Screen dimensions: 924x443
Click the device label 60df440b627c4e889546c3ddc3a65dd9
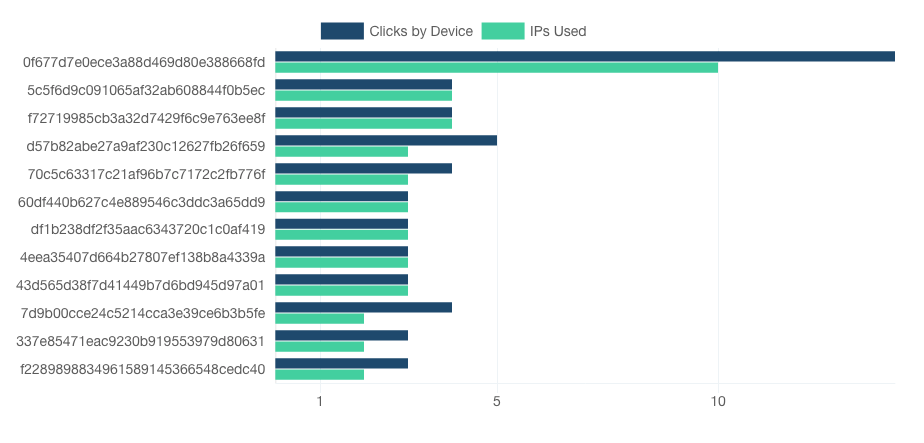(x=142, y=203)
